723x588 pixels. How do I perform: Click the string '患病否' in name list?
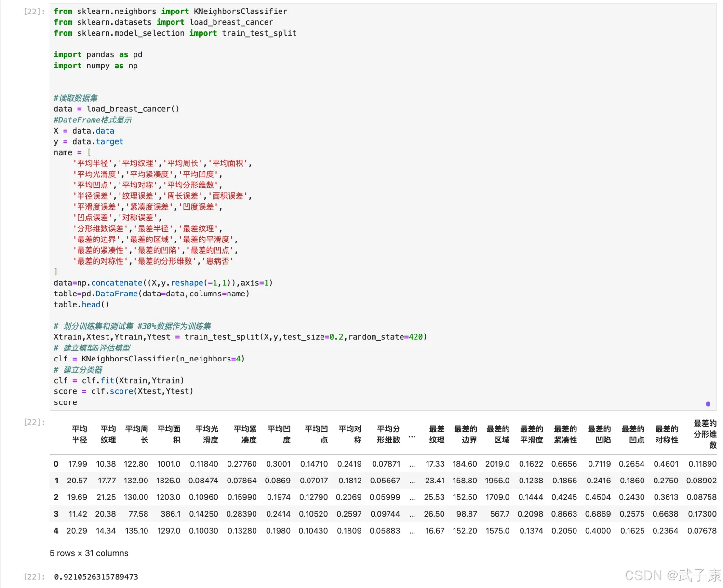pyautogui.click(x=217, y=261)
